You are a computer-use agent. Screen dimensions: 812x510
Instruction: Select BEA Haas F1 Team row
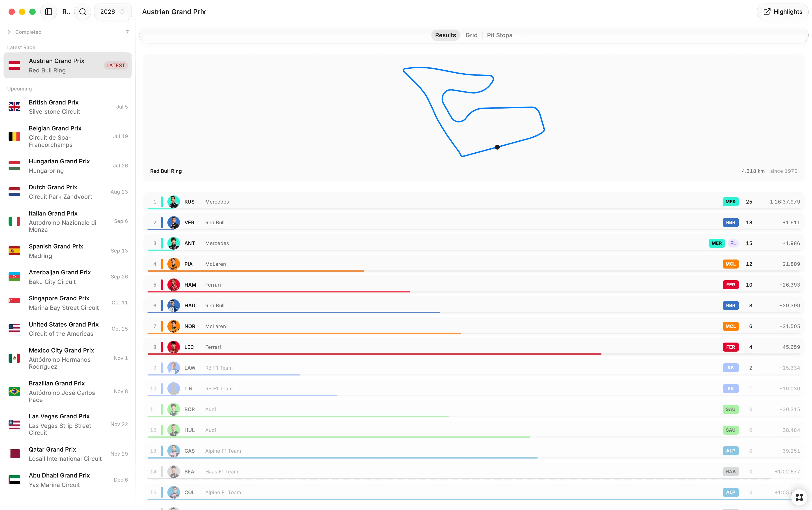click(x=474, y=472)
